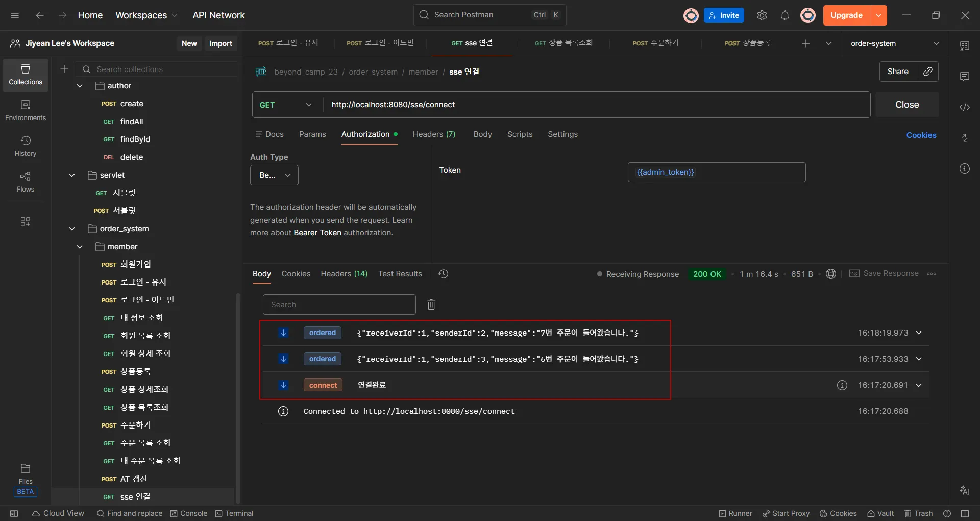Open Workspaces dropdown
The height and width of the screenshot is (521, 980).
coord(146,15)
